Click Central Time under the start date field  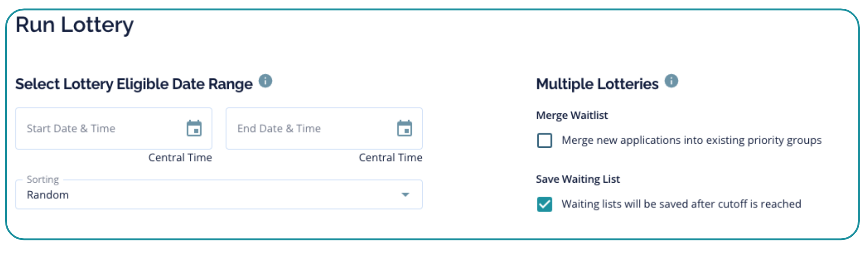[180, 158]
